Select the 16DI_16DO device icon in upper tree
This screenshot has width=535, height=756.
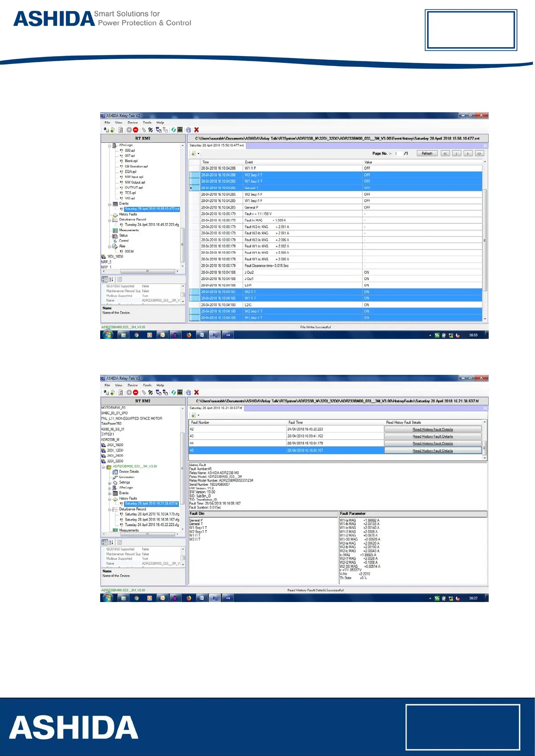tap(104, 257)
